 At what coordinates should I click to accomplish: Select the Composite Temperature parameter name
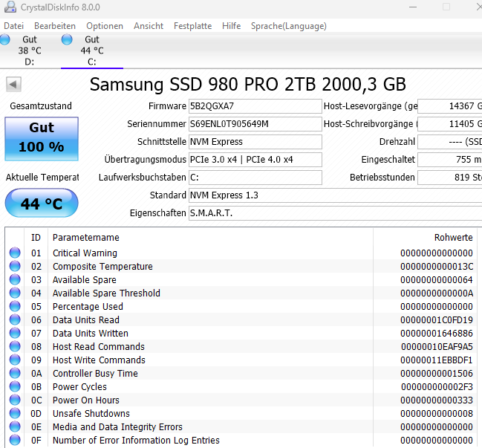[102, 266]
